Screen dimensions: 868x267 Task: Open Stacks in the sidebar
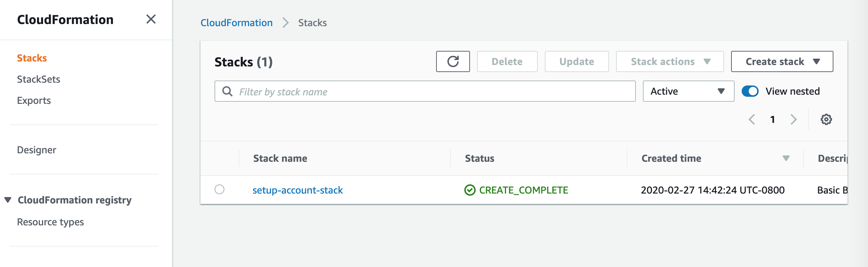tap(32, 58)
